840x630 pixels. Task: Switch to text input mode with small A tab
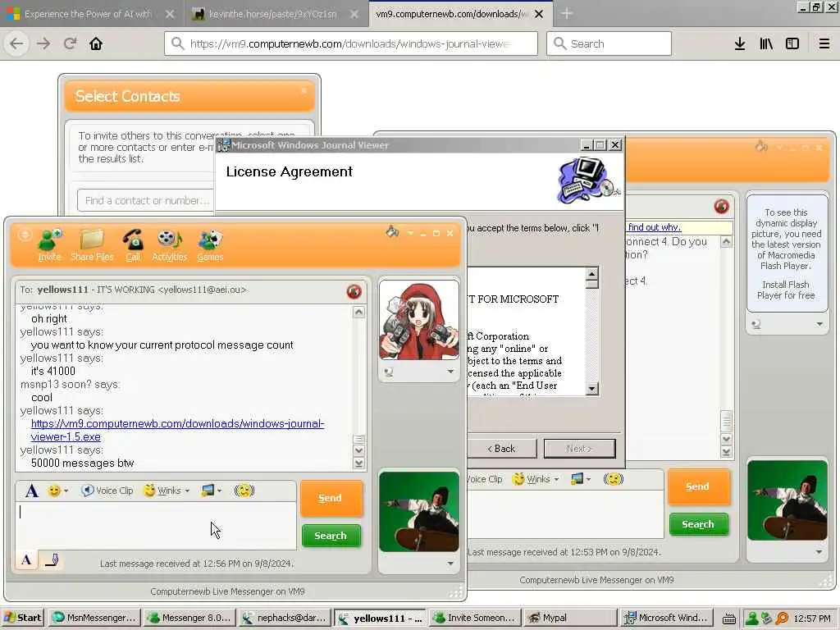tap(26, 560)
